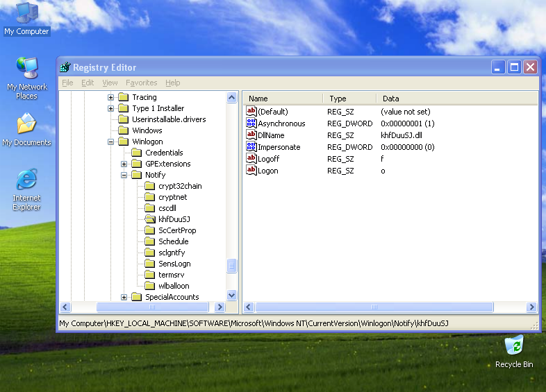Viewport: 546px width, 392px height.
Task: Open the Edit menu
Action: [x=88, y=83]
